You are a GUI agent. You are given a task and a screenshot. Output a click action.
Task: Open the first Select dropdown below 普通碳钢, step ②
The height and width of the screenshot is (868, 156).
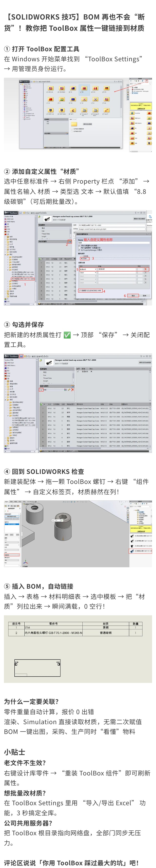tap(88, 272)
